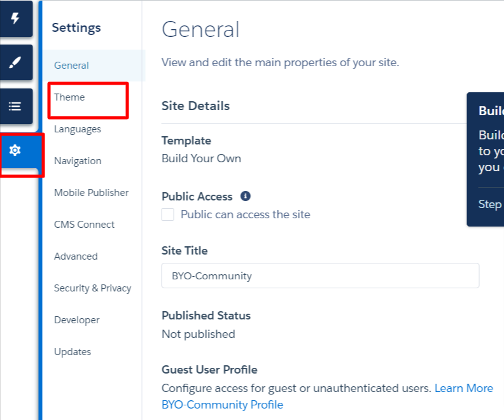
Task: Click the Settings gear icon
Action: 15,150
